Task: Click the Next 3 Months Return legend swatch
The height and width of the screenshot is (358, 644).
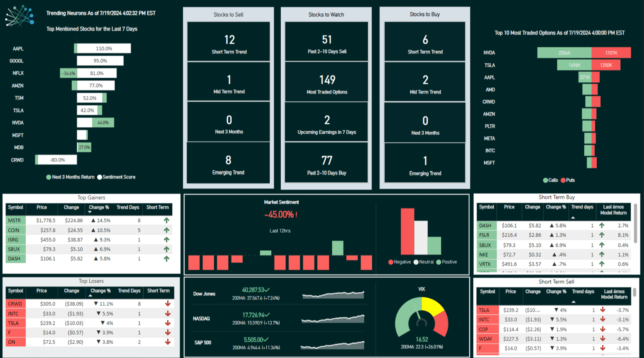Action: (x=49, y=177)
